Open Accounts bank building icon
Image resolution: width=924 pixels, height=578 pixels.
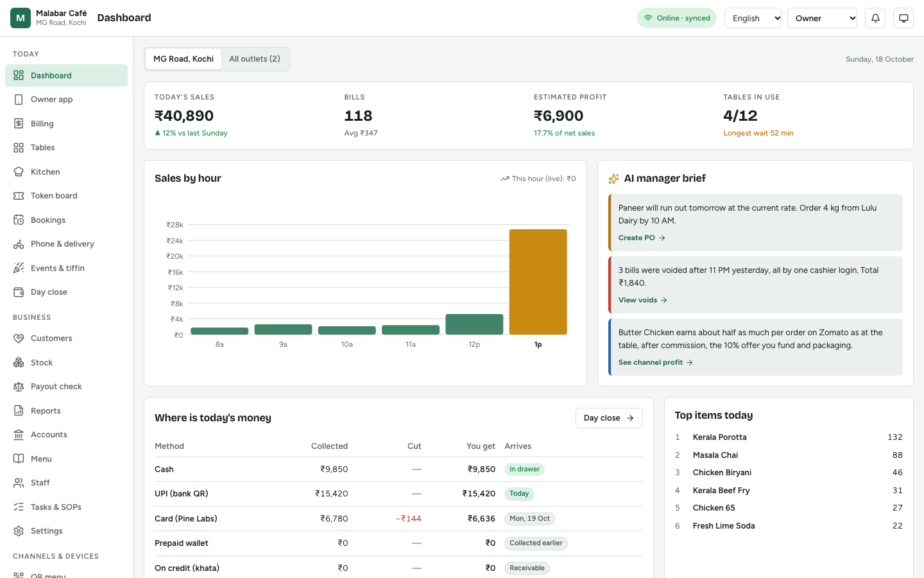pos(19,435)
